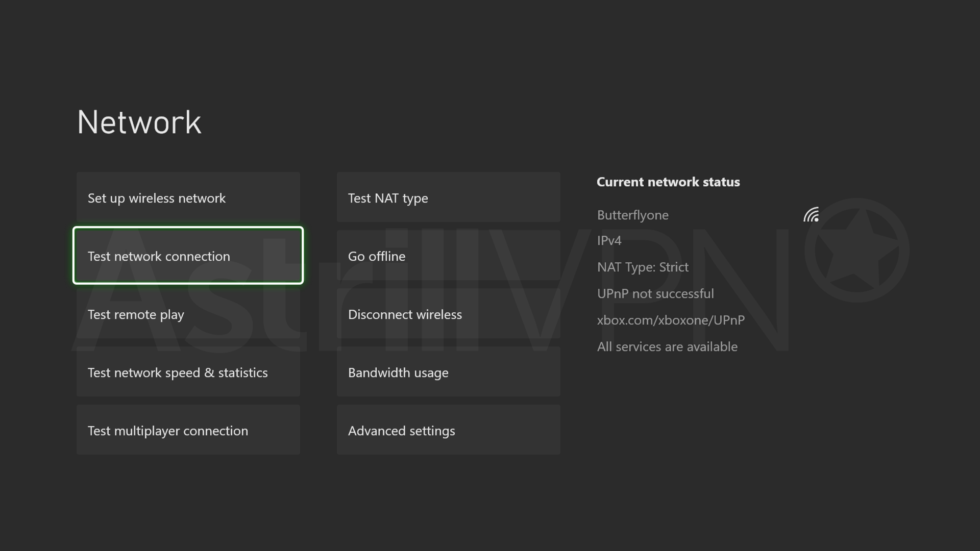
Task: Select Go offline
Action: (448, 256)
